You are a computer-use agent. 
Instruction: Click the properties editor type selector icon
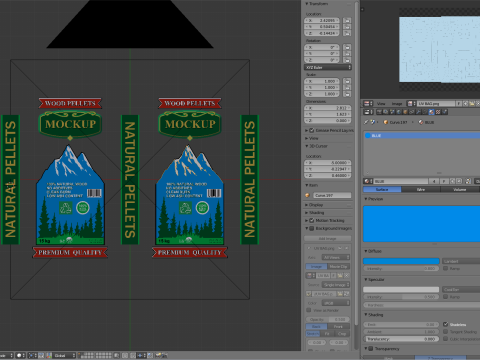click(x=368, y=112)
